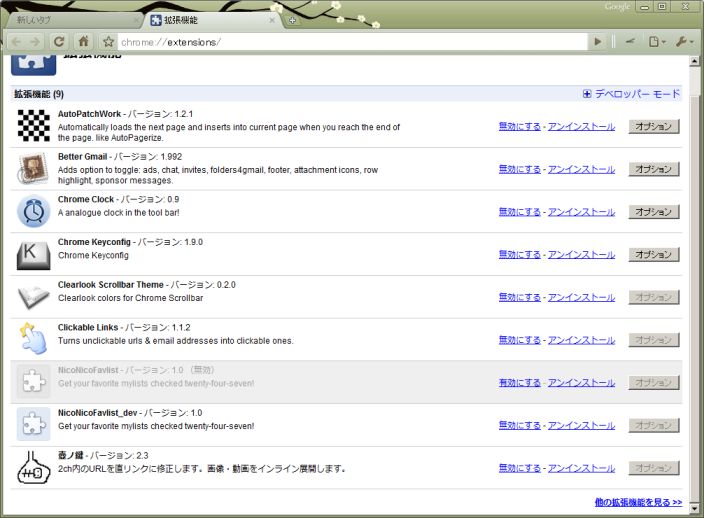Click the AutoPatchWork extension name
The width and height of the screenshot is (704, 518).
point(89,114)
